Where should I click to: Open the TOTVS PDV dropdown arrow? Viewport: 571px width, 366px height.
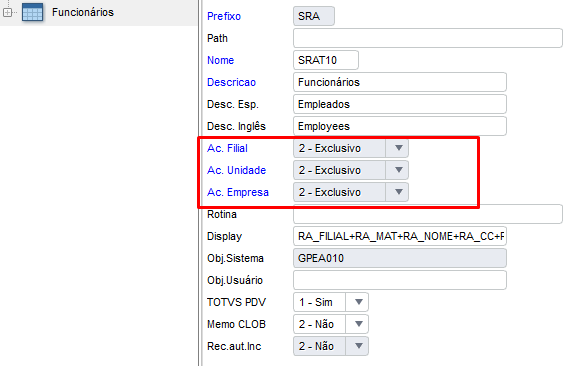(x=358, y=302)
